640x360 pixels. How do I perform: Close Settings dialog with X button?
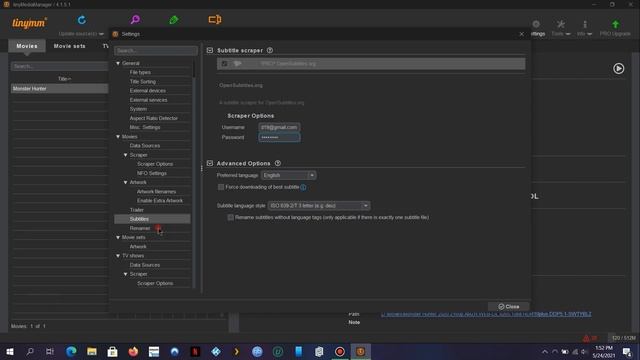522,34
